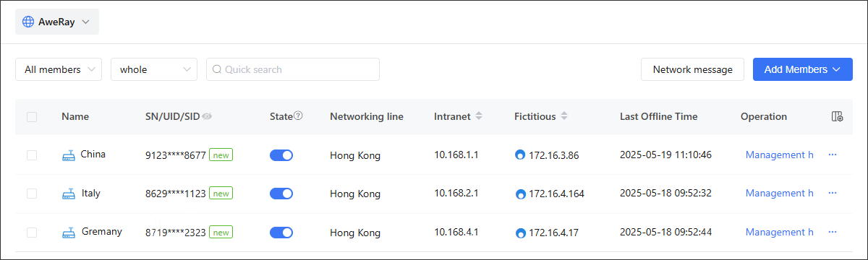The width and height of the screenshot is (868, 260).
Task: Check the select-all checkbox in header
Action: pos(32,117)
